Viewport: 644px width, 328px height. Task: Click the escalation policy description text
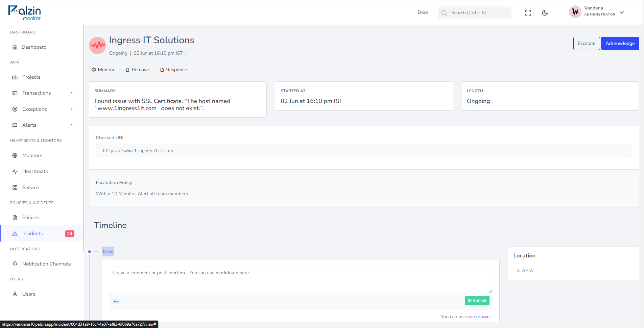click(x=142, y=194)
